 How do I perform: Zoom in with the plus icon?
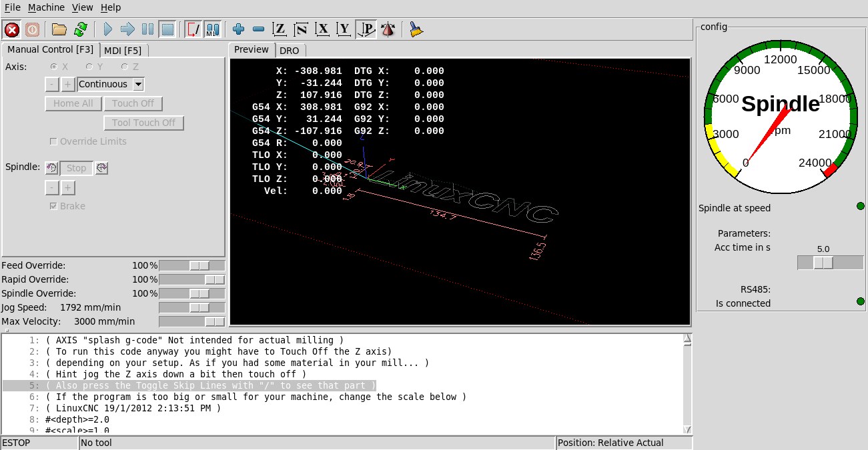[239, 29]
